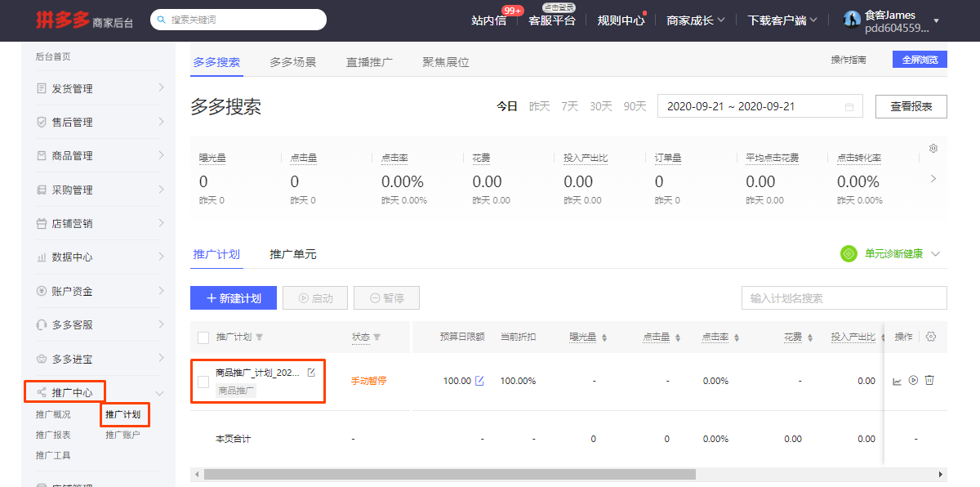Click the green 单元诊断健康 diagnosis icon

coord(849,253)
